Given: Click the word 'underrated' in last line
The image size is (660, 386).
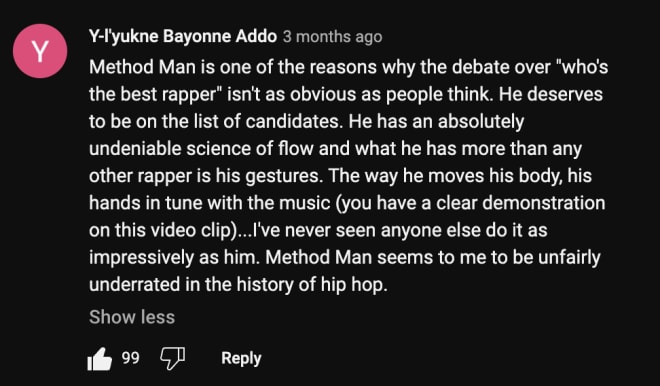Looking at the screenshot, I should pyautogui.click(x=134, y=285).
